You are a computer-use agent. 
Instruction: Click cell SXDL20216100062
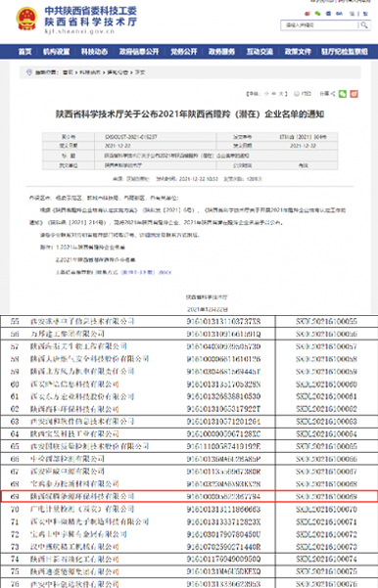point(326,409)
